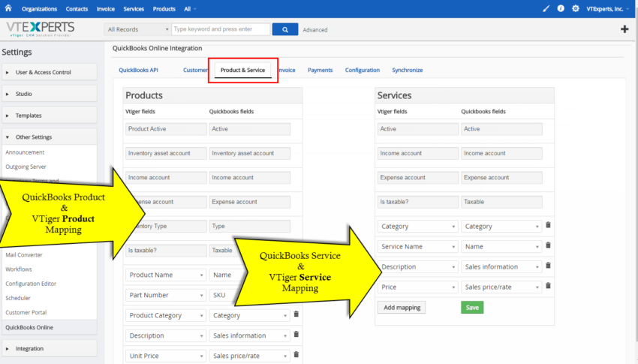This screenshot has width=638, height=364.
Task: Click Add mapping button in Services
Action: [402, 308]
